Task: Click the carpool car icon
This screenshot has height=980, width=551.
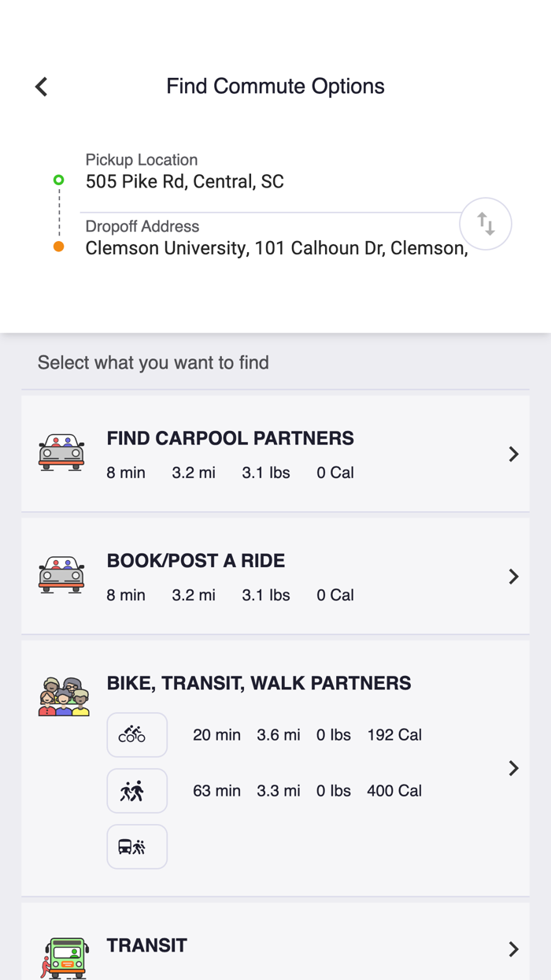Action: [x=61, y=453]
